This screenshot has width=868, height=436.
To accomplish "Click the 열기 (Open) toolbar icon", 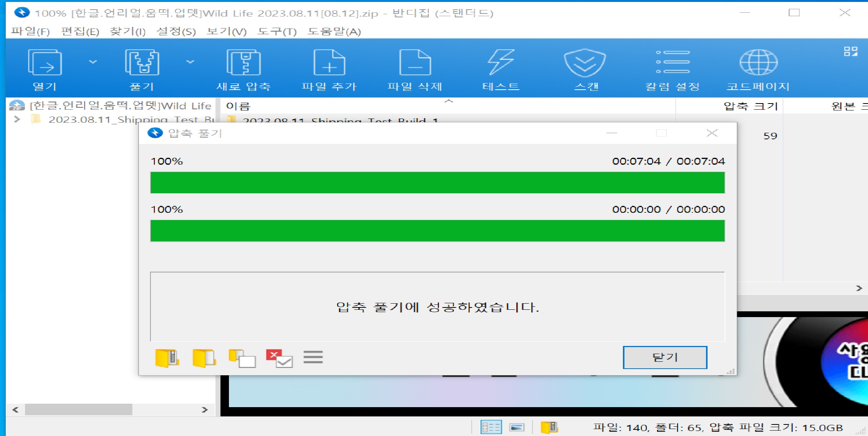I will (x=45, y=63).
